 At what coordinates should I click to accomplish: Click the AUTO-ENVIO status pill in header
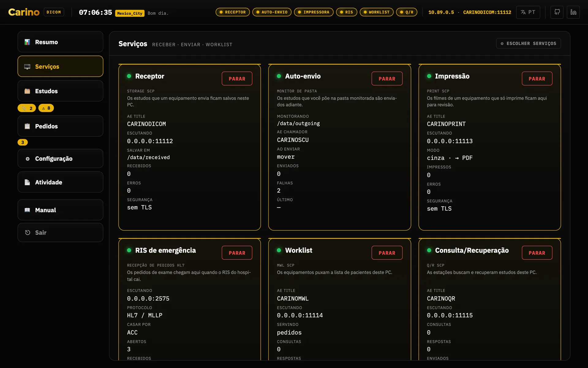[272, 12]
